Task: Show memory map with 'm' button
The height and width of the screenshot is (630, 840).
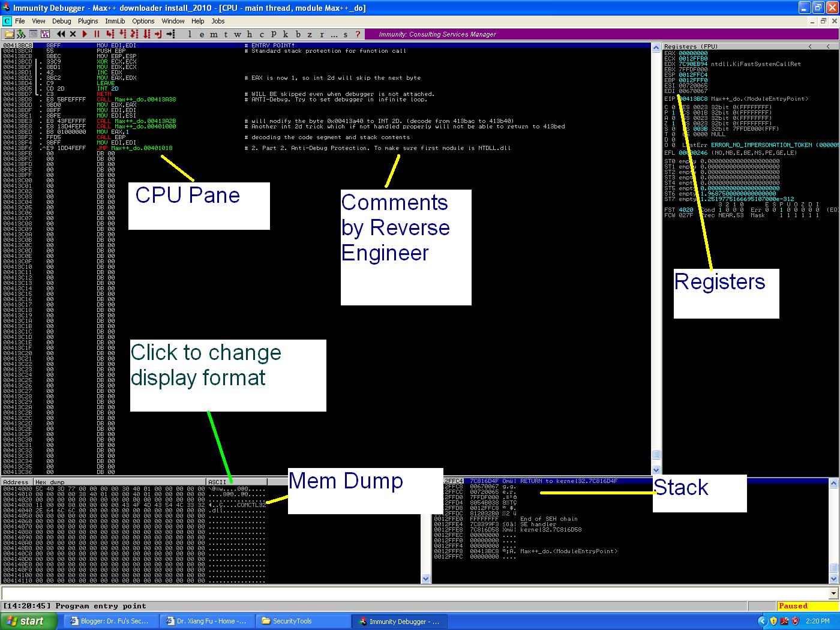Action: (x=214, y=34)
